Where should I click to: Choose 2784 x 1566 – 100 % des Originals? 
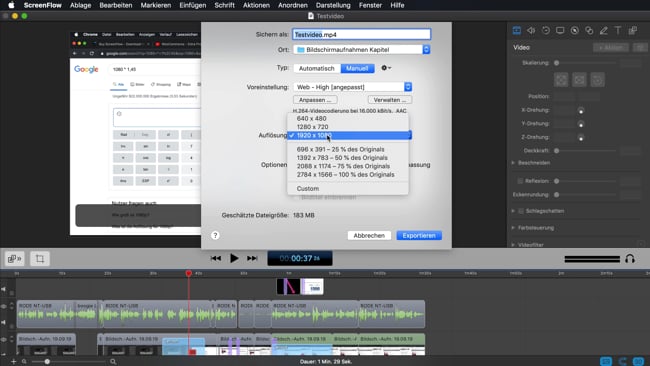tap(348, 175)
